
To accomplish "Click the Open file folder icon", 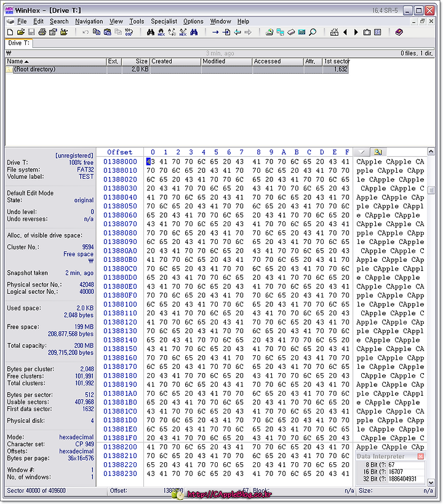I will (21, 32).
